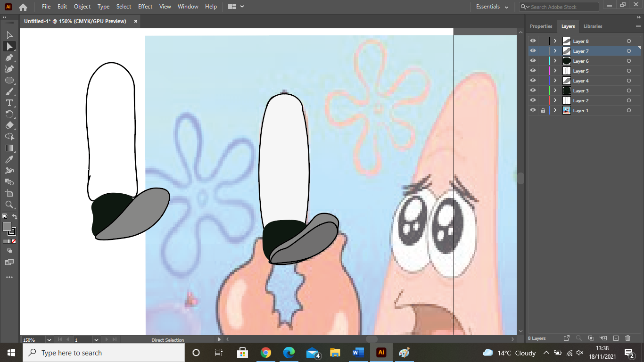Expand Layer 3 contents arrow

click(x=555, y=90)
